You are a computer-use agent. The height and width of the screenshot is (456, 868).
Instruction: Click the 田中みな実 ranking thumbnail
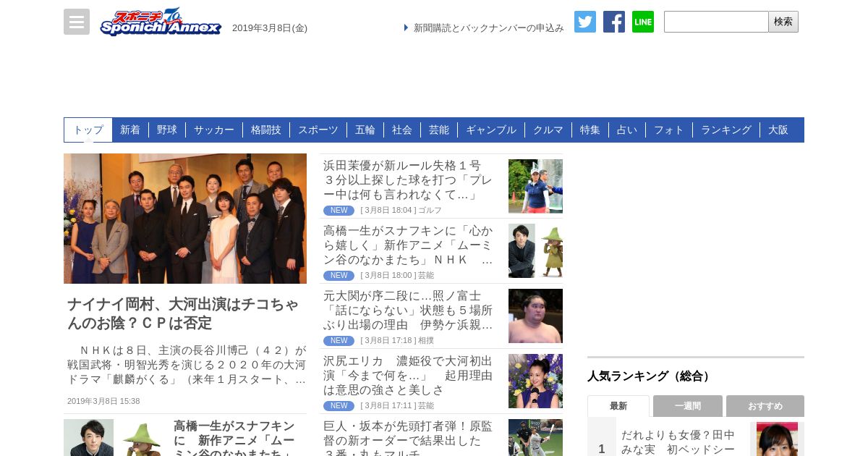tap(777, 439)
